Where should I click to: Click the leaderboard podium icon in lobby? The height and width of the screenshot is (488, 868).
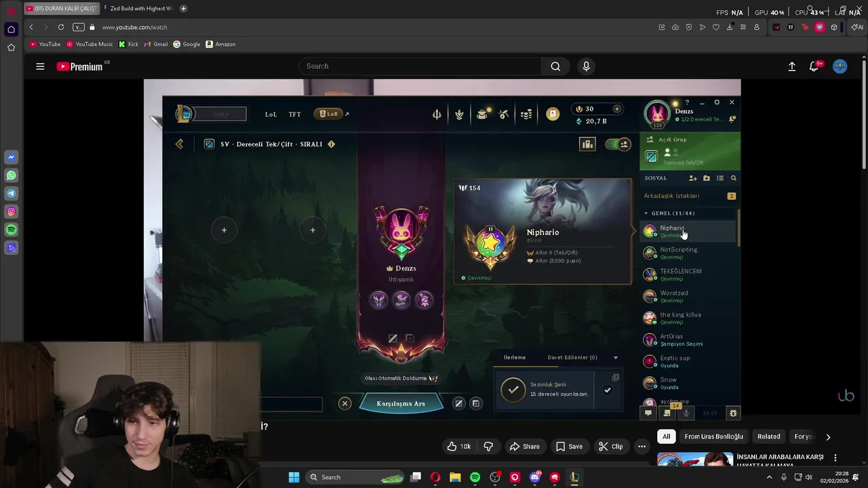tap(587, 144)
